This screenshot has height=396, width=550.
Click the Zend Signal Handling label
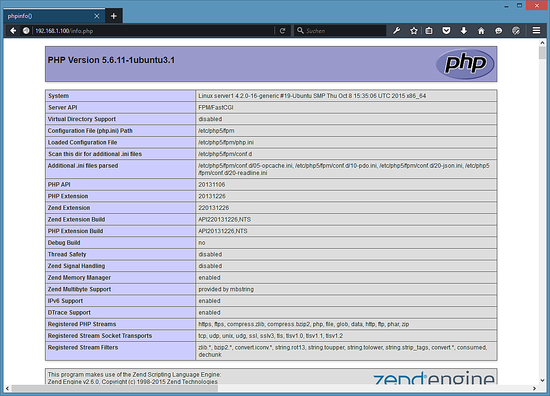76,266
